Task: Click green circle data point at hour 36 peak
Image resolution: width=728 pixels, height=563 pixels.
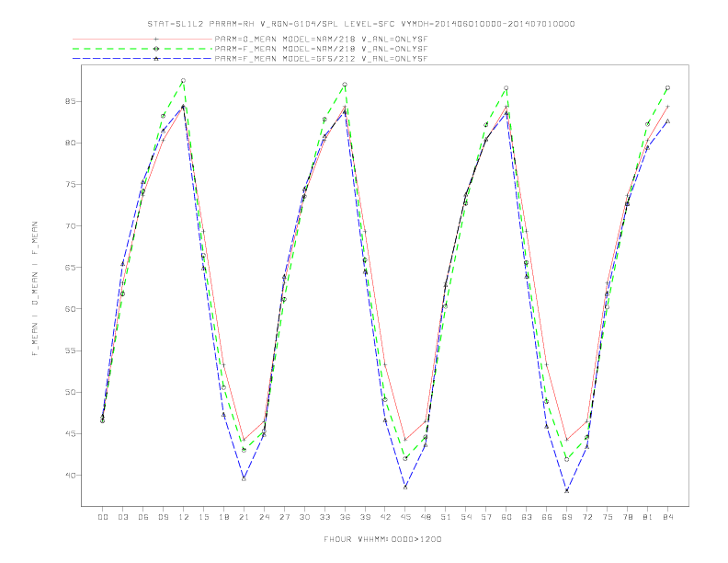Action: 345,85
